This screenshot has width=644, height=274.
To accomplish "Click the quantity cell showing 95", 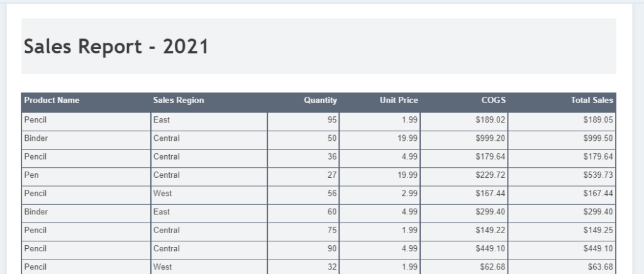I will tap(332, 120).
